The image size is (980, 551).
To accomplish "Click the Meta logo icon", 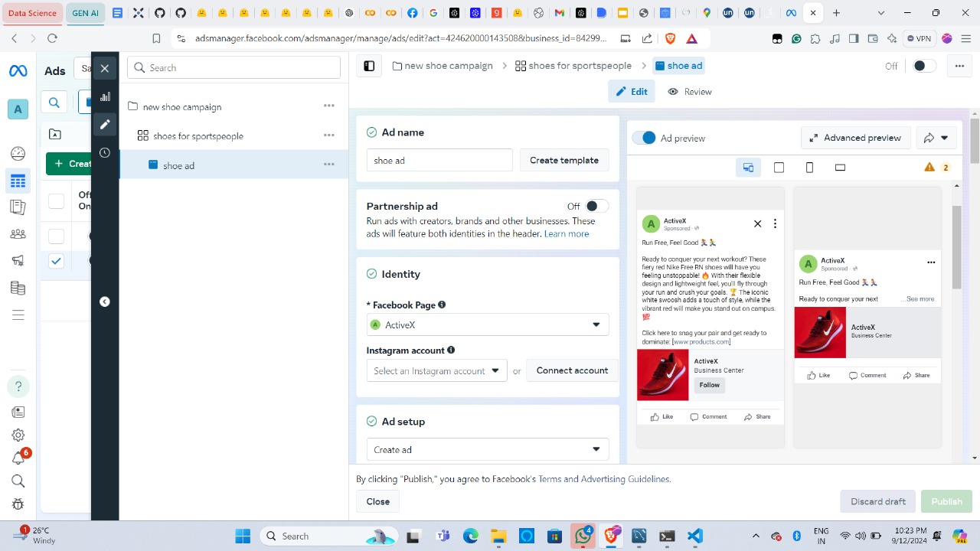I will click(x=18, y=71).
